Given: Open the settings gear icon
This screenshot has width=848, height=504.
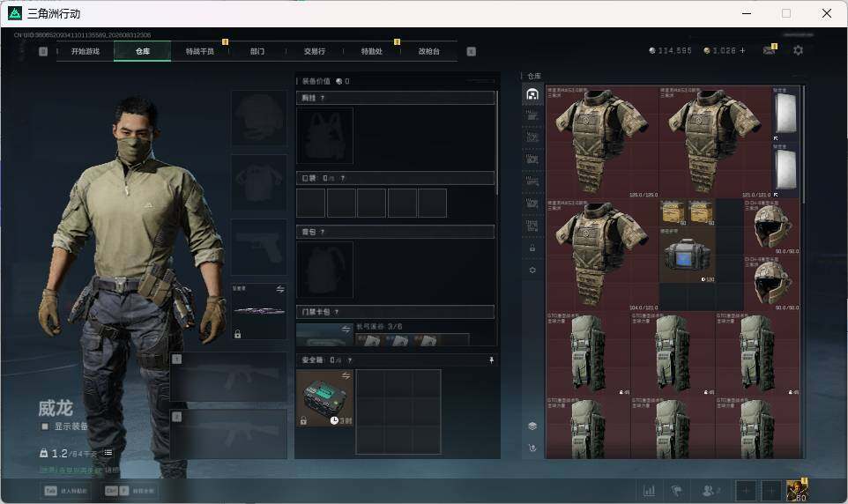Looking at the screenshot, I should (x=798, y=50).
